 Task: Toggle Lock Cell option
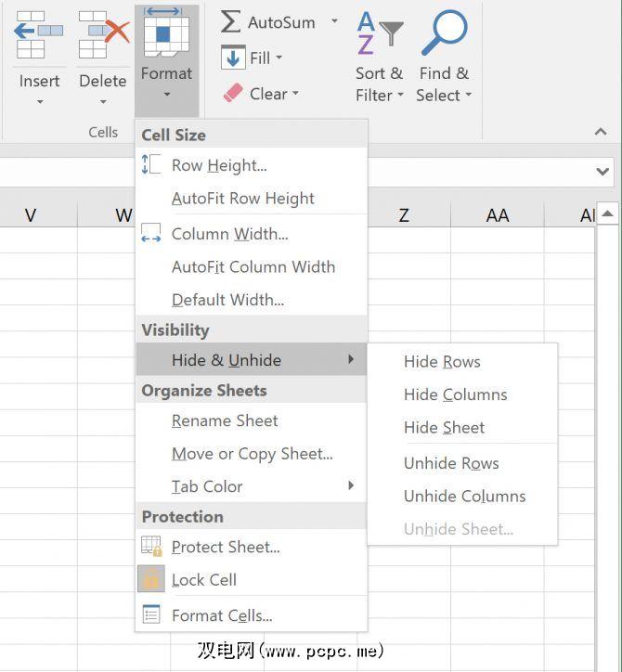[x=204, y=580]
